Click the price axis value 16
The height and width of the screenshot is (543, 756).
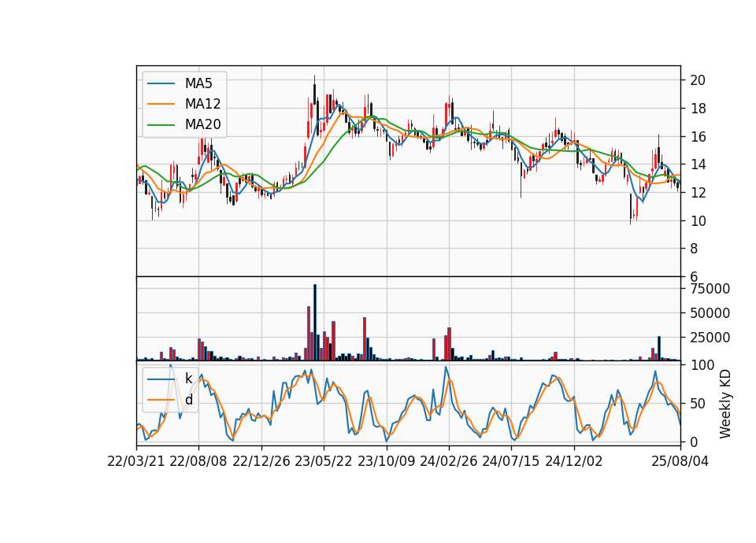point(698,137)
